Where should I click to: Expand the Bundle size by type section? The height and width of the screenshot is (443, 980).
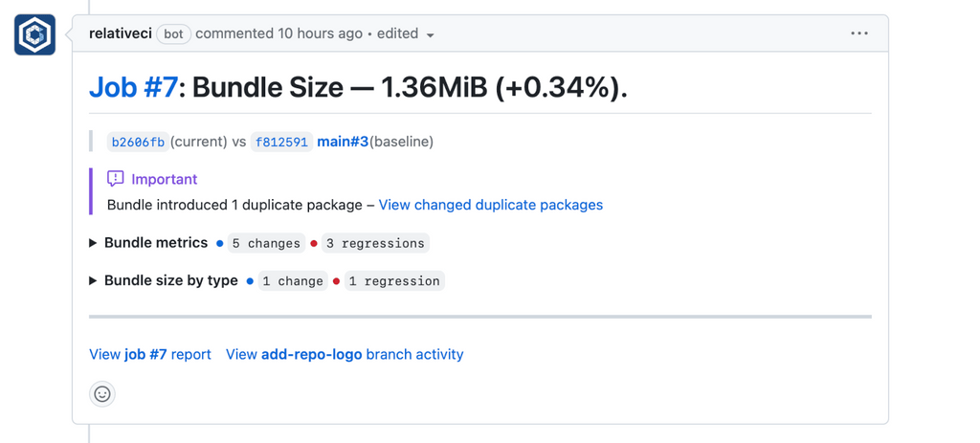pyautogui.click(x=93, y=281)
